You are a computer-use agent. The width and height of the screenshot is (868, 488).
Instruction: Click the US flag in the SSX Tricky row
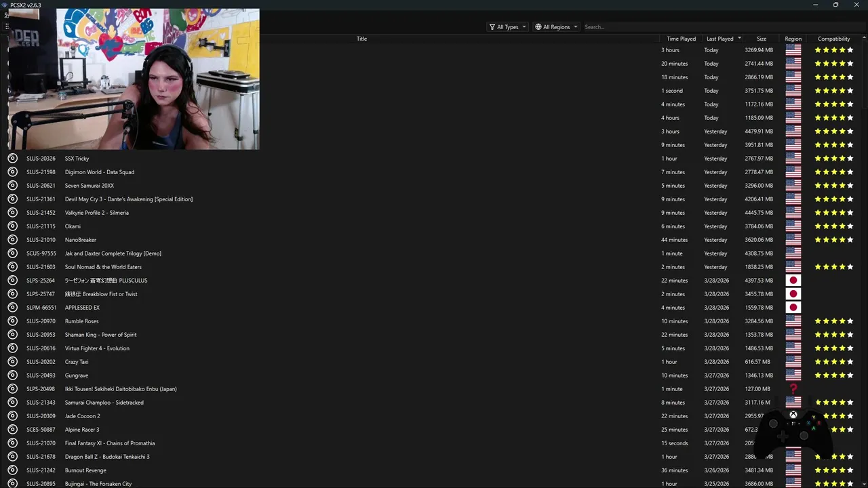tap(793, 159)
